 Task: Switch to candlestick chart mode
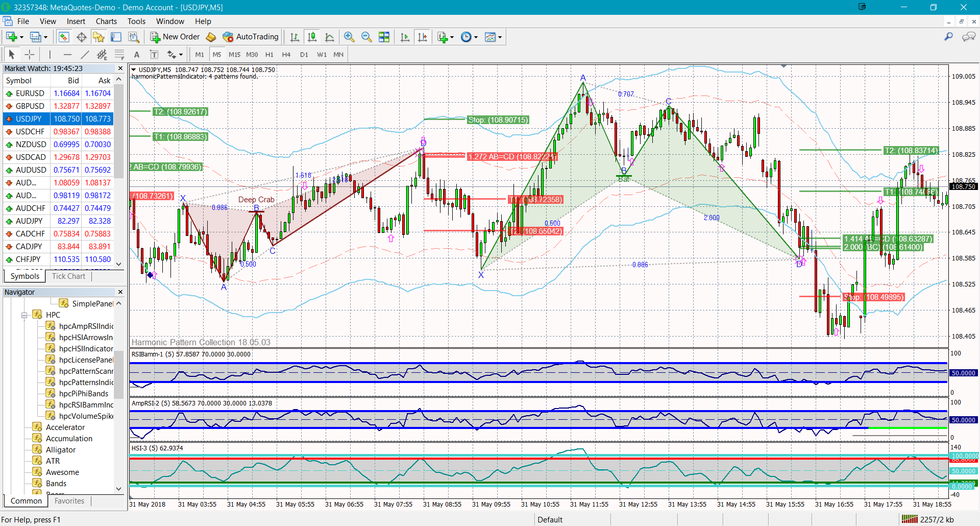pyautogui.click(x=312, y=37)
